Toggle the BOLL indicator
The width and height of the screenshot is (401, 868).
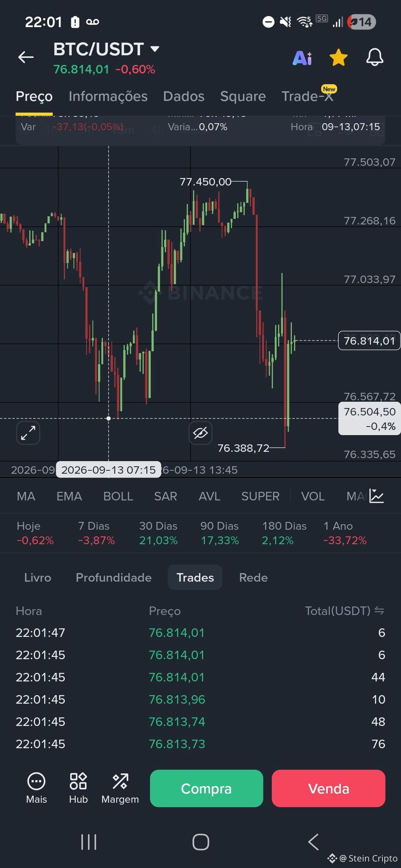118,496
